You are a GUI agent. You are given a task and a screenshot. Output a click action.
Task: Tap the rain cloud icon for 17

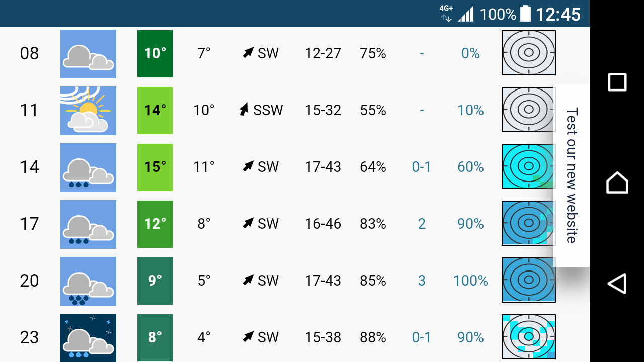[88, 224]
